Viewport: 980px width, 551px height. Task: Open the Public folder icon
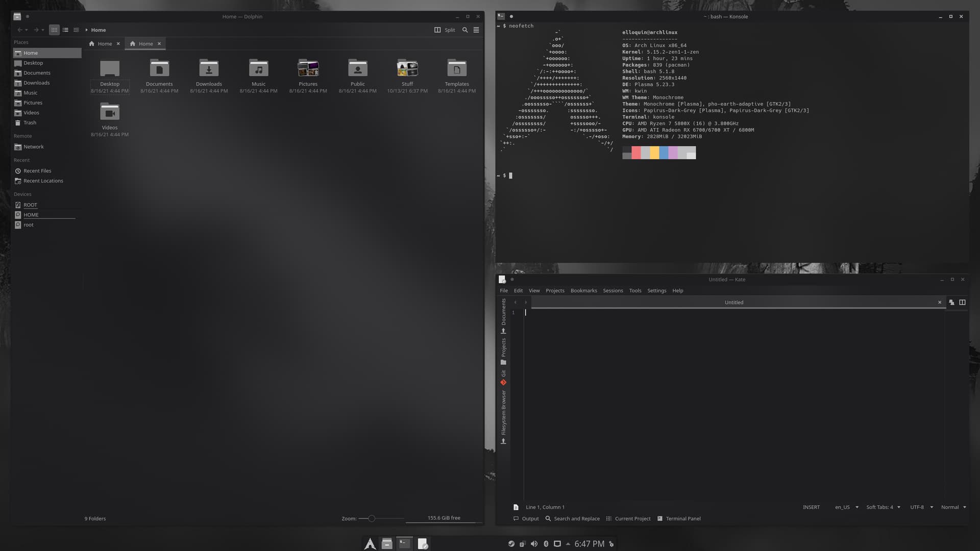coord(358,68)
